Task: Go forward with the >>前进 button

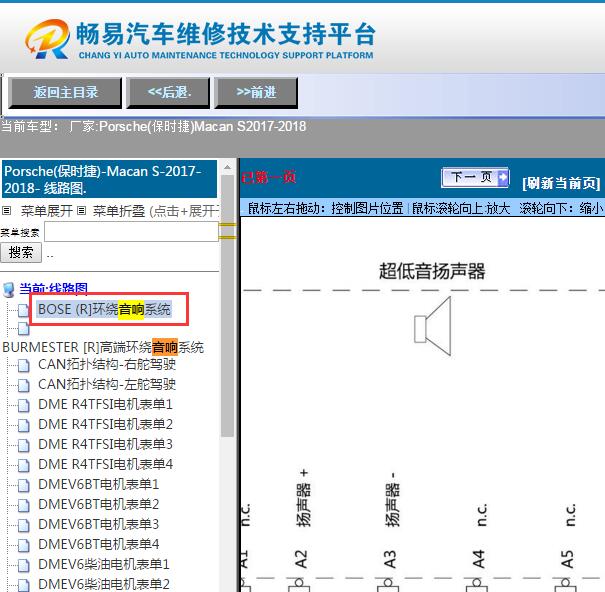Action: (x=256, y=93)
